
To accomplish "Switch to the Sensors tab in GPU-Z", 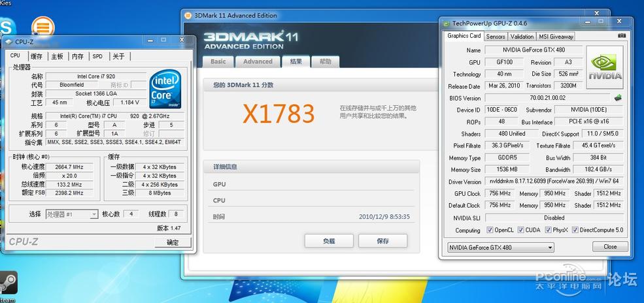I will tap(496, 37).
